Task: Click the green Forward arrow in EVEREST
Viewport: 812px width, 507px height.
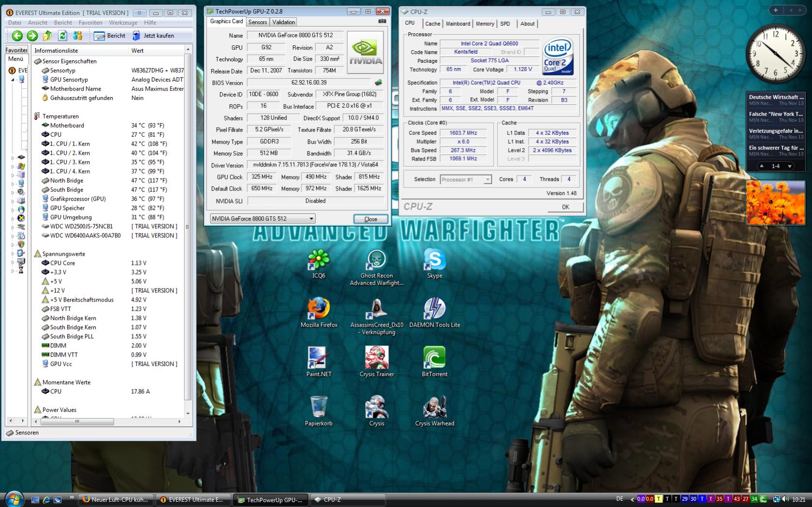Action: [x=32, y=35]
